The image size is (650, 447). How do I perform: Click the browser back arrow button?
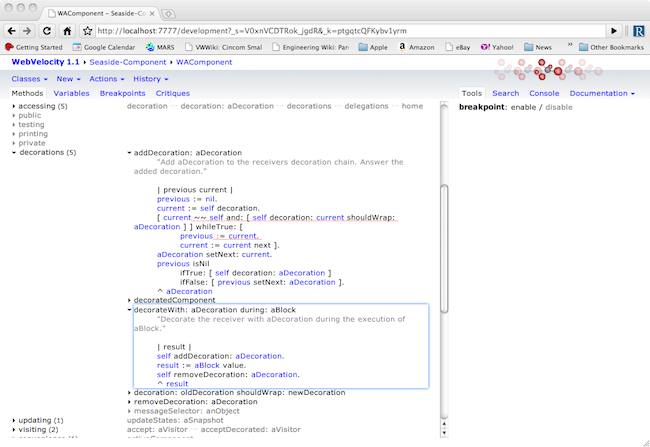click(13, 30)
